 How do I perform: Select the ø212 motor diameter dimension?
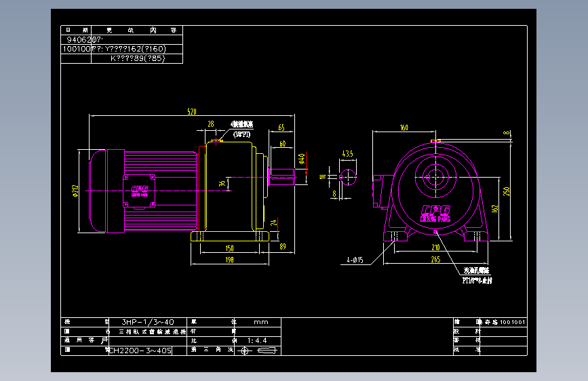click(75, 190)
